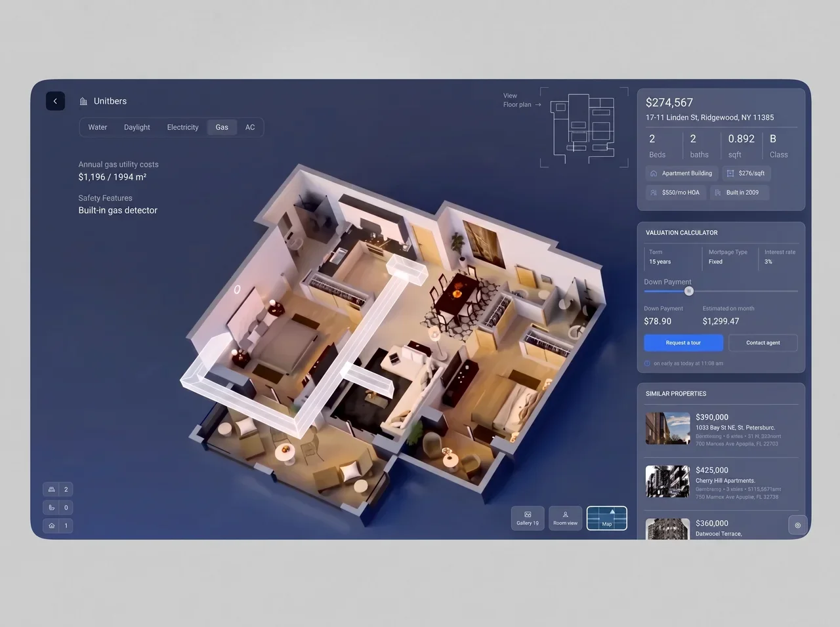
Task: Select the bed count icon
Action: 51,489
